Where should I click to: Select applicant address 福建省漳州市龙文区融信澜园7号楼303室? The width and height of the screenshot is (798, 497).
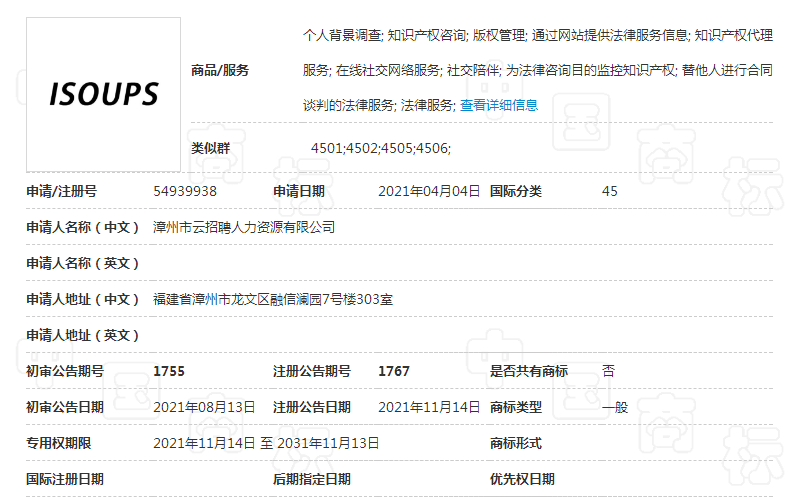tap(273, 299)
